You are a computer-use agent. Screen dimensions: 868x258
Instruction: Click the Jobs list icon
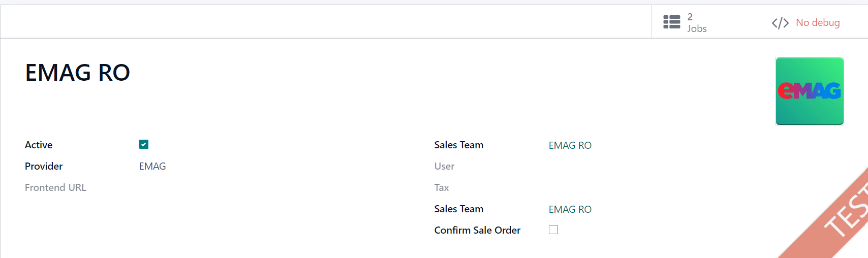click(x=671, y=22)
